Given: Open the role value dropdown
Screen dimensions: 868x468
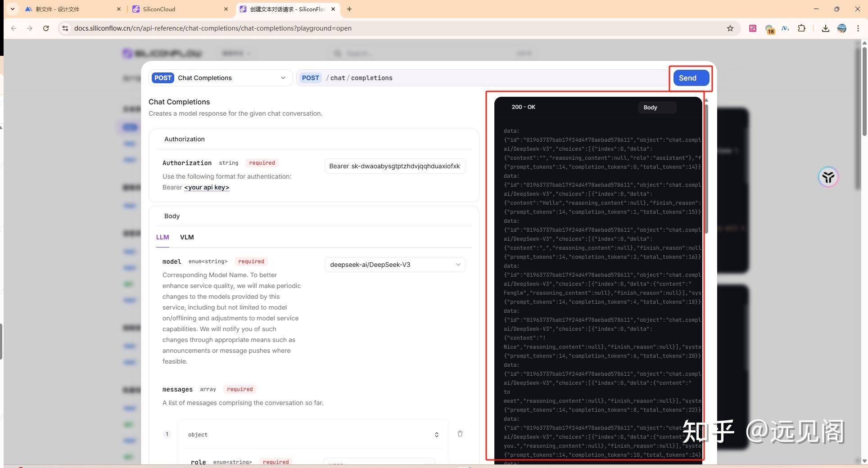Looking at the screenshot, I should point(380,462).
